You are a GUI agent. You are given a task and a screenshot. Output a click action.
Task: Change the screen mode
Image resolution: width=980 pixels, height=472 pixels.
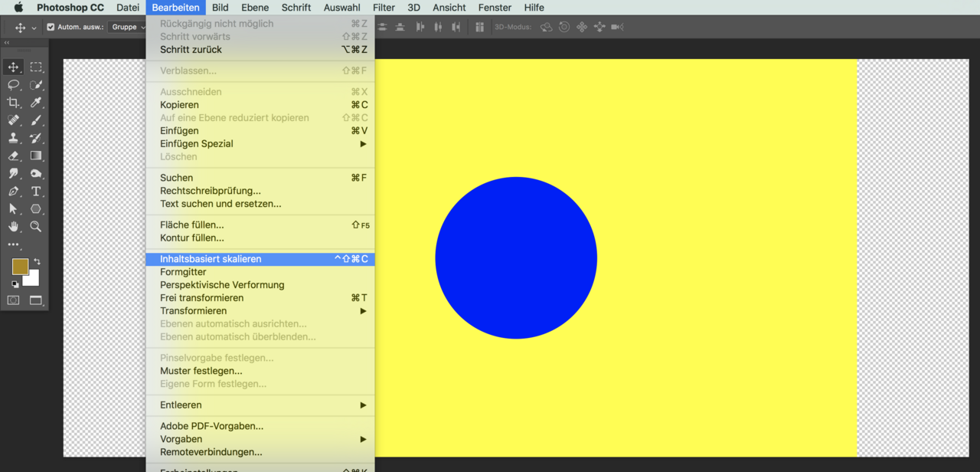click(36, 300)
